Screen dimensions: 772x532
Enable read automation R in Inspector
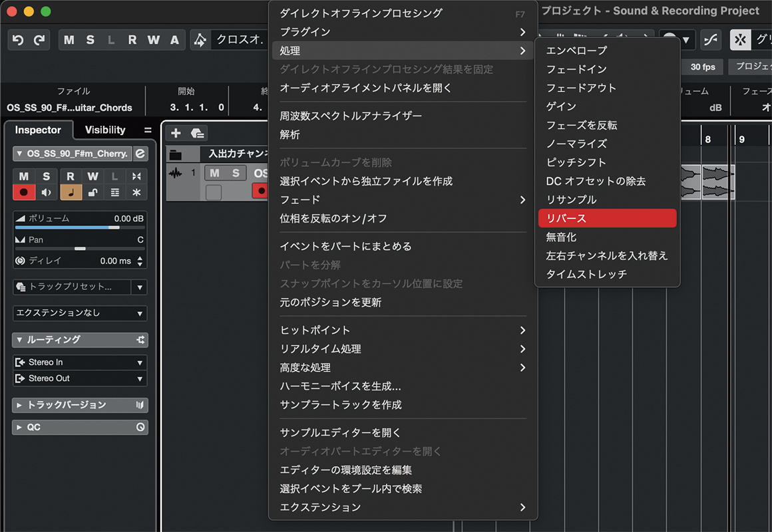[x=71, y=176]
